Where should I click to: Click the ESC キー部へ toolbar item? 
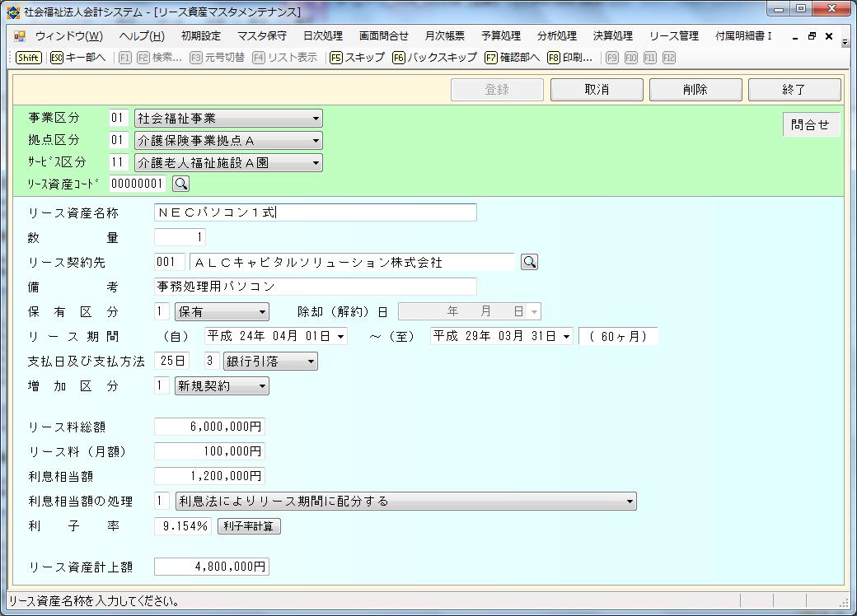click(77, 58)
